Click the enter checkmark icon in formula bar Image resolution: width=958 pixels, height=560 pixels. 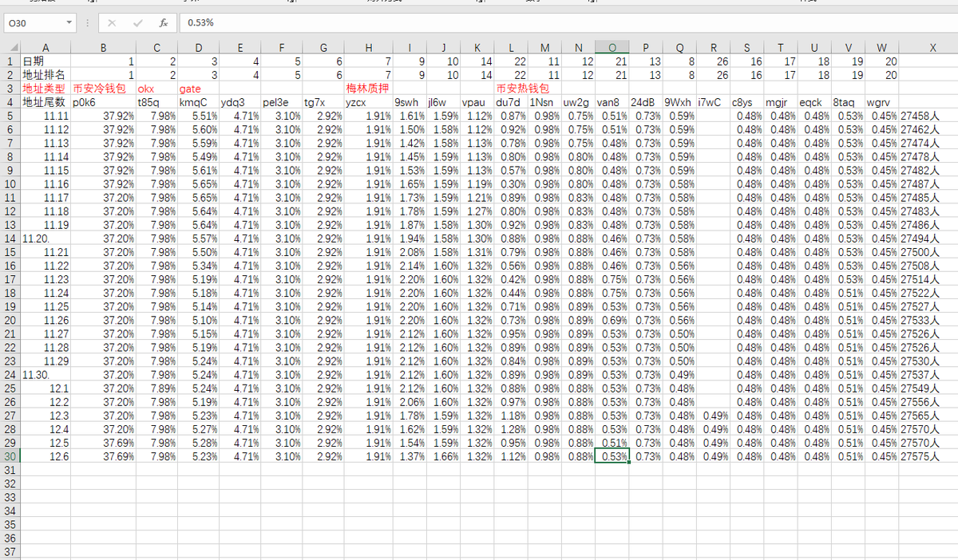138,23
